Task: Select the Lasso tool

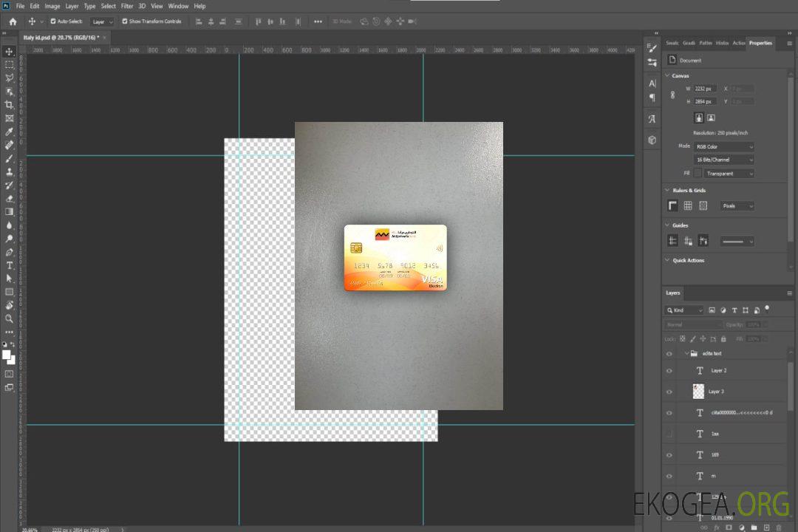Action: pyautogui.click(x=9, y=78)
